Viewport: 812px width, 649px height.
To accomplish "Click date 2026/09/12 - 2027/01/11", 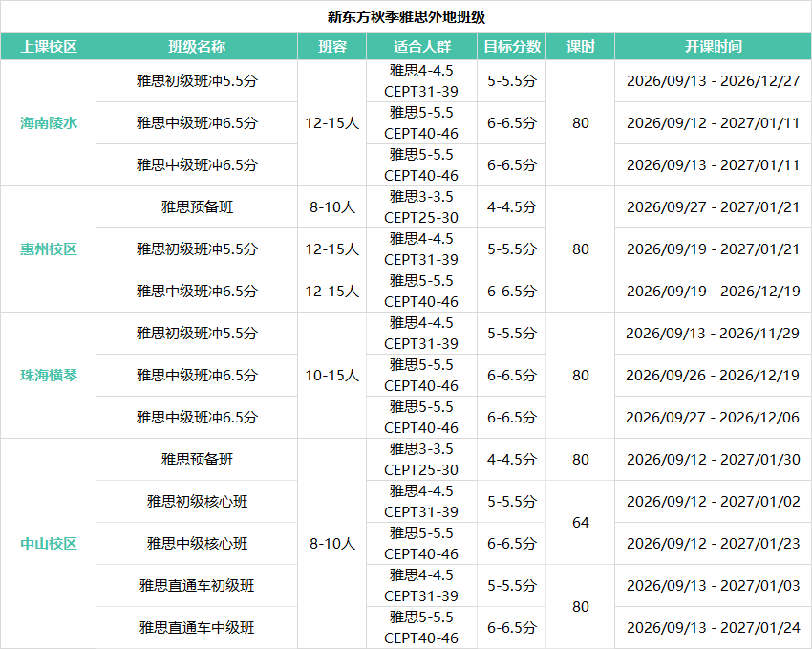I will point(713,122).
